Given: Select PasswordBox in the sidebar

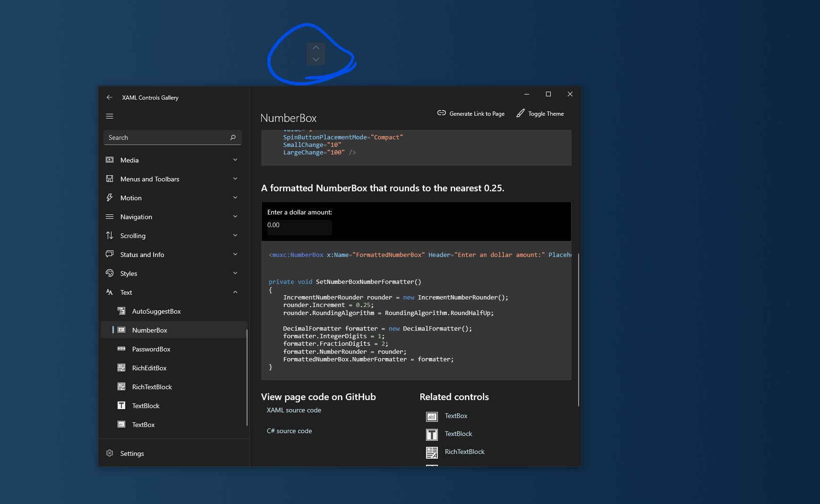Looking at the screenshot, I should pos(151,349).
